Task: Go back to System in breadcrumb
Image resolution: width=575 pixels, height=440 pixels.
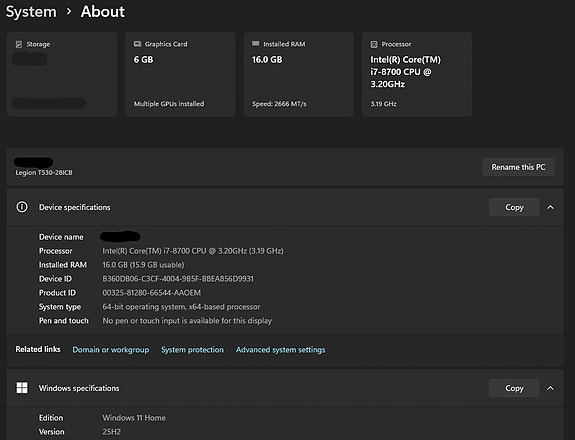Action: (31, 11)
